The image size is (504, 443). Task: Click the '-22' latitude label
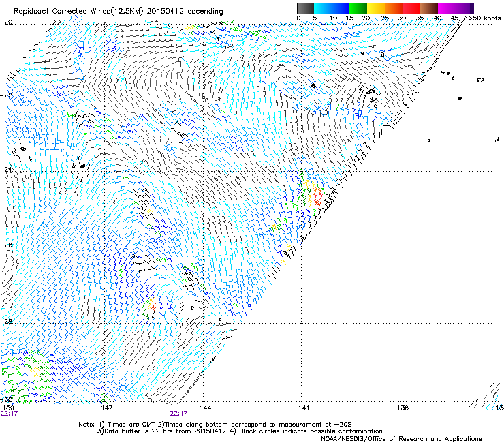6,95
